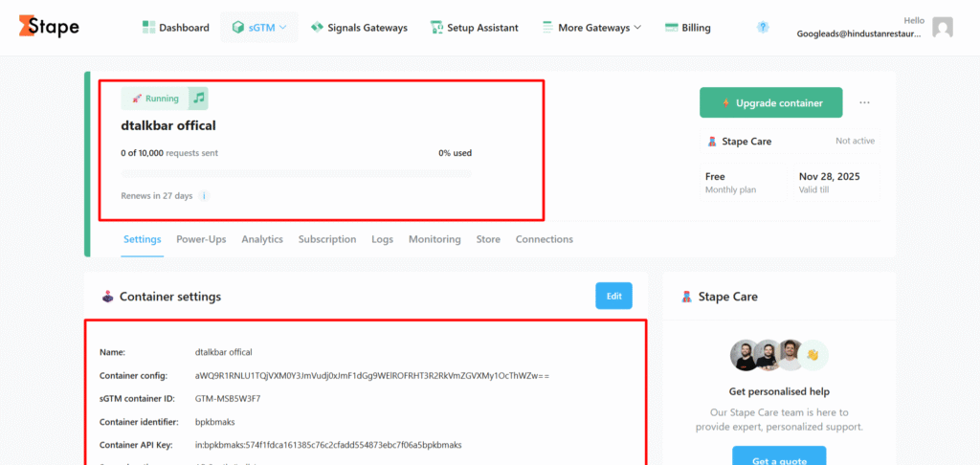
Task: Open Signals Gateways
Action: click(359, 28)
